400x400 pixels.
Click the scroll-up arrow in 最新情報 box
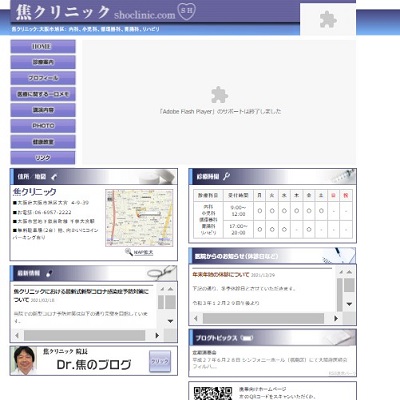click(x=170, y=289)
